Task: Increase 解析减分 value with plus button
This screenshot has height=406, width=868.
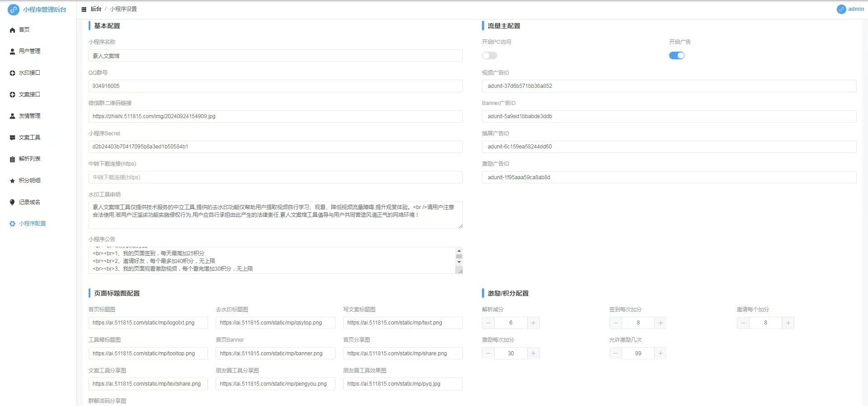Action: [x=533, y=323]
